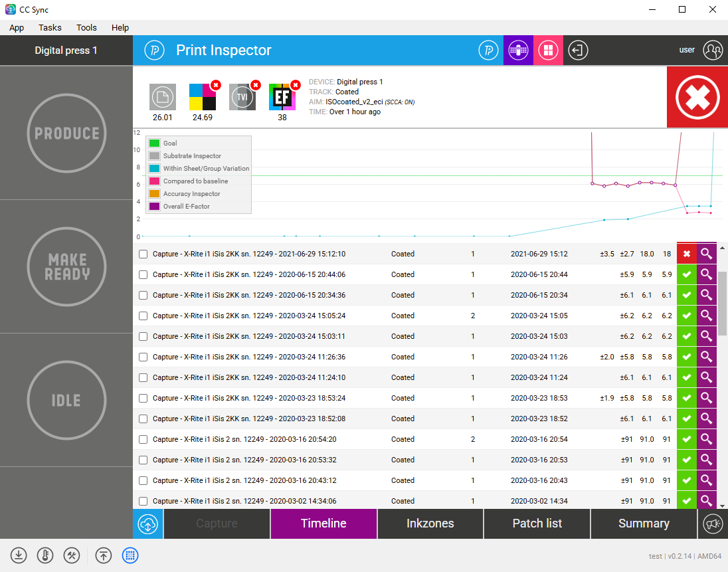Toggle the Accuracy Inspector legend swatch
The height and width of the screenshot is (572, 728).
click(x=155, y=193)
